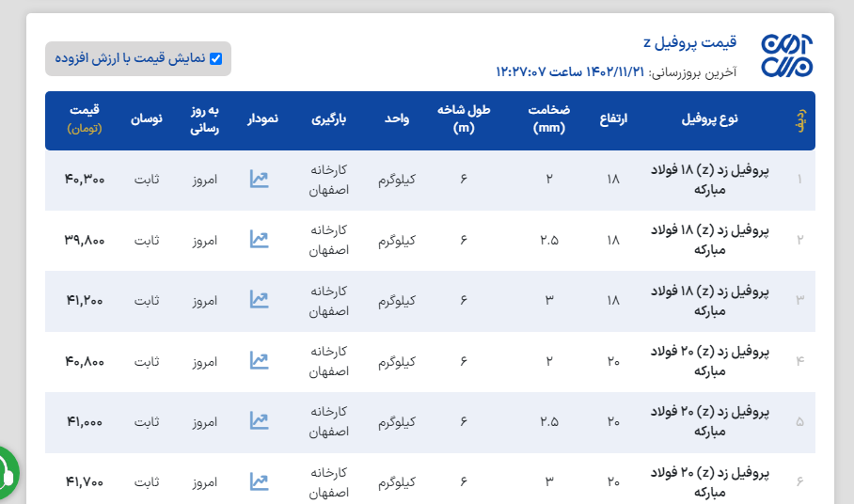This screenshot has height=504, width=854.
Task: Click the قیمت (تومان) column header
Action: pos(85,118)
